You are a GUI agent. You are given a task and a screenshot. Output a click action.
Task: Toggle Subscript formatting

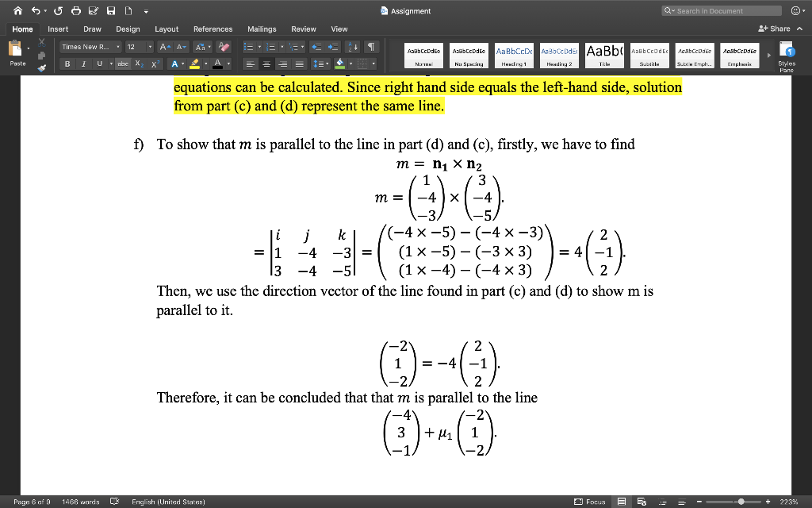pos(139,63)
